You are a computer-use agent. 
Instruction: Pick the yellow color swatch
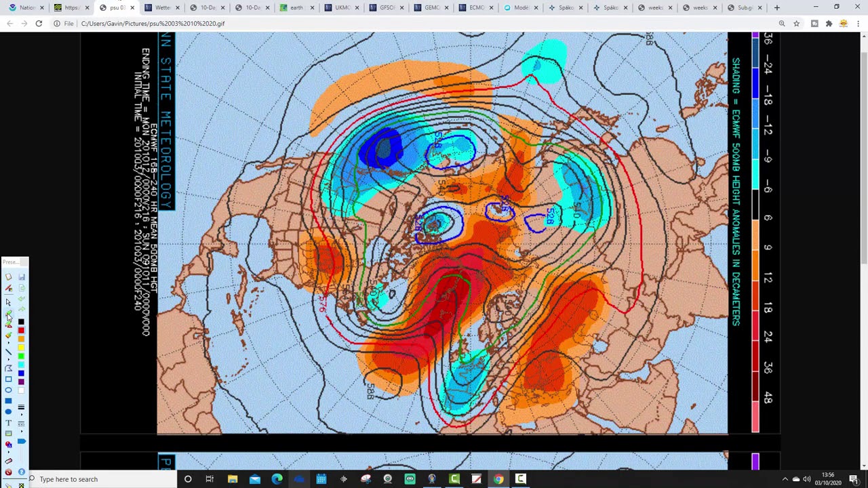click(x=21, y=348)
